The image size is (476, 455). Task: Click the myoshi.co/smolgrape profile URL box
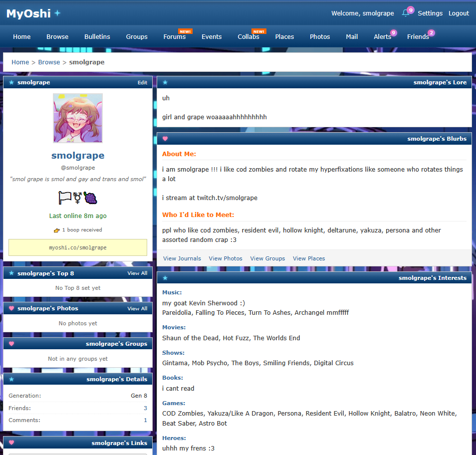click(x=78, y=247)
